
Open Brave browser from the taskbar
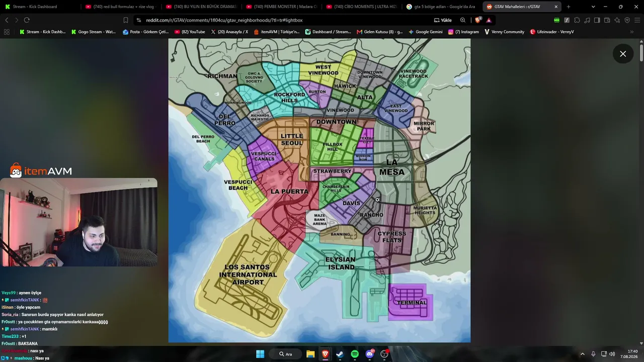click(325, 354)
